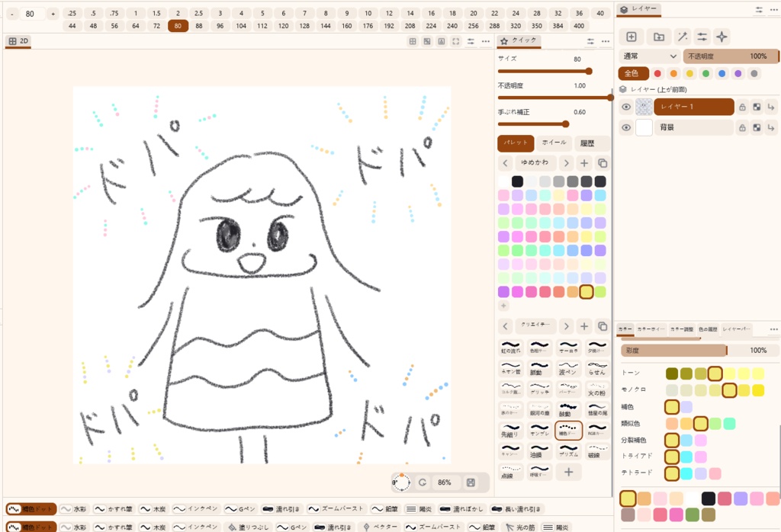Set brush size to preset 96
Image resolution: width=781 pixels, height=532 pixels.
click(x=220, y=26)
